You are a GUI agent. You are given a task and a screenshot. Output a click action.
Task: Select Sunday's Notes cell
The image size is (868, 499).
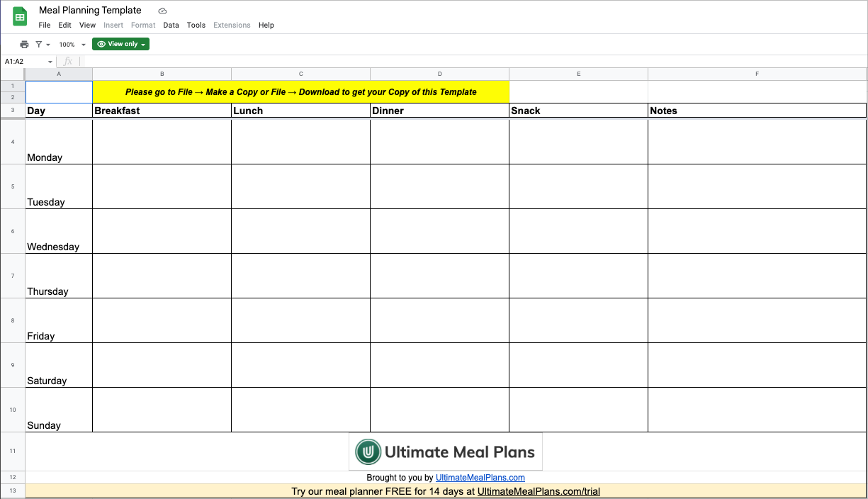pos(757,410)
